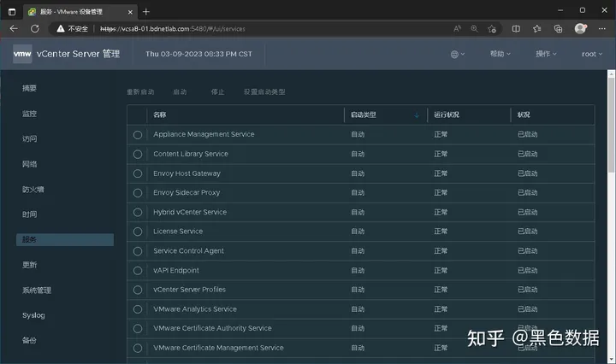Add this page to favorites
This screenshot has height=364, width=616.
(x=492, y=29)
